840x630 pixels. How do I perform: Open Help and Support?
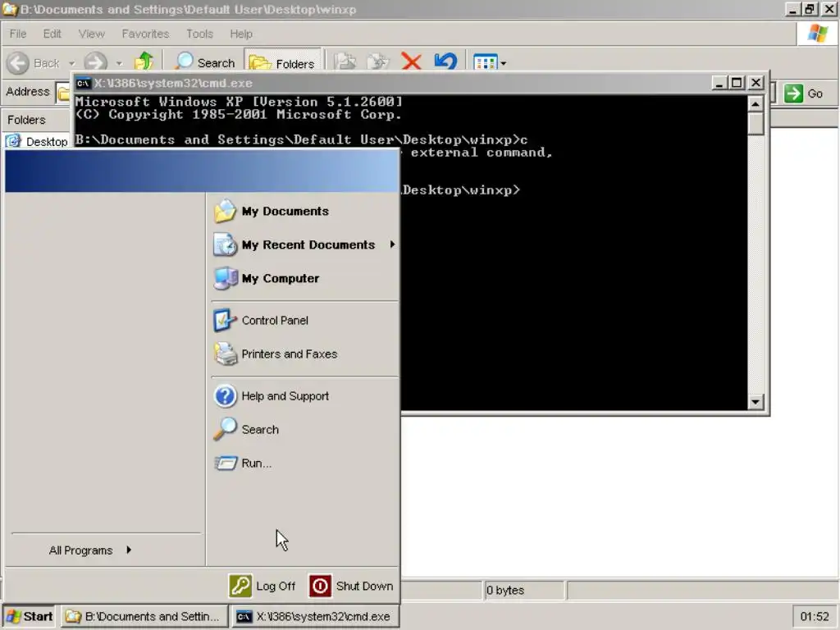click(x=304, y=396)
